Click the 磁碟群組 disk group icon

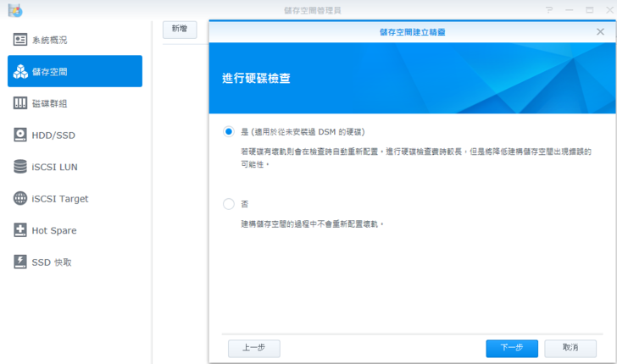point(20,103)
